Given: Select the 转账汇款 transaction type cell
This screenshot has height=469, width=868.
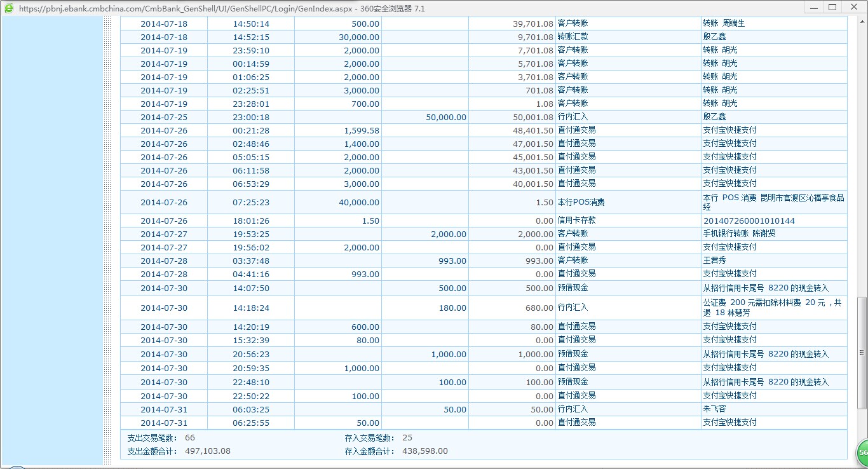Looking at the screenshot, I should coord(573,37).
